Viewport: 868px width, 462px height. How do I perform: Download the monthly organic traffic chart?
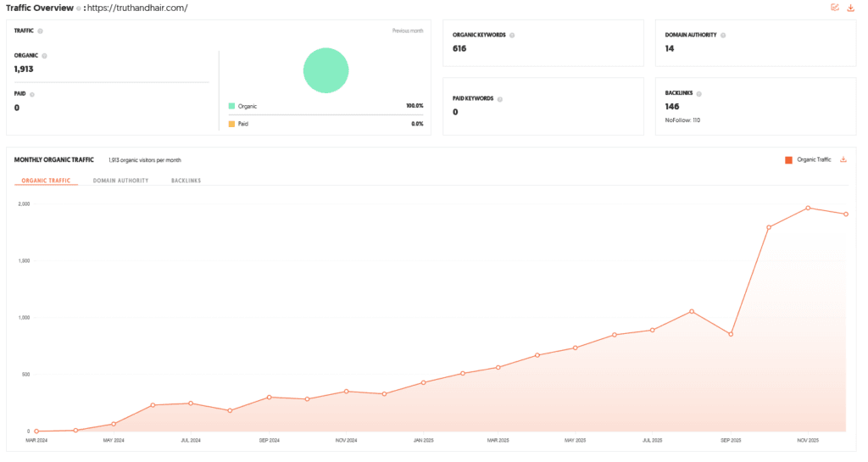843,159
